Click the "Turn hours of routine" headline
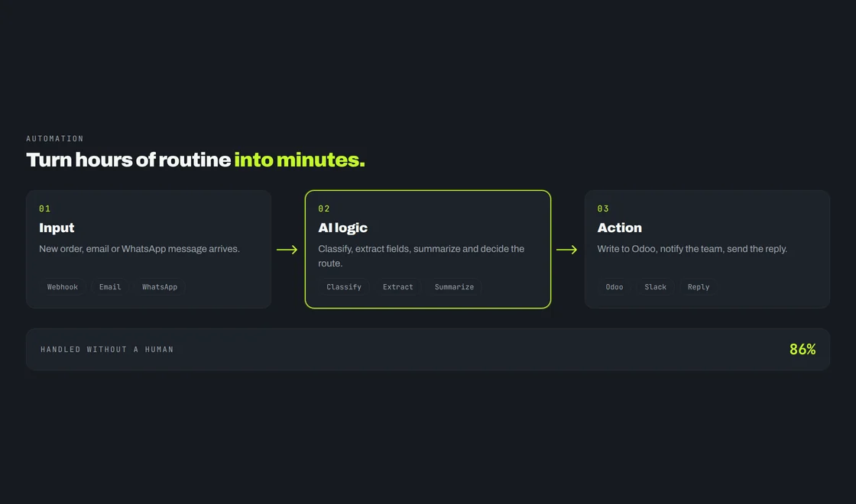Image resolution: width=856 pixels, height=504 pixels. (x=196, y=160)
